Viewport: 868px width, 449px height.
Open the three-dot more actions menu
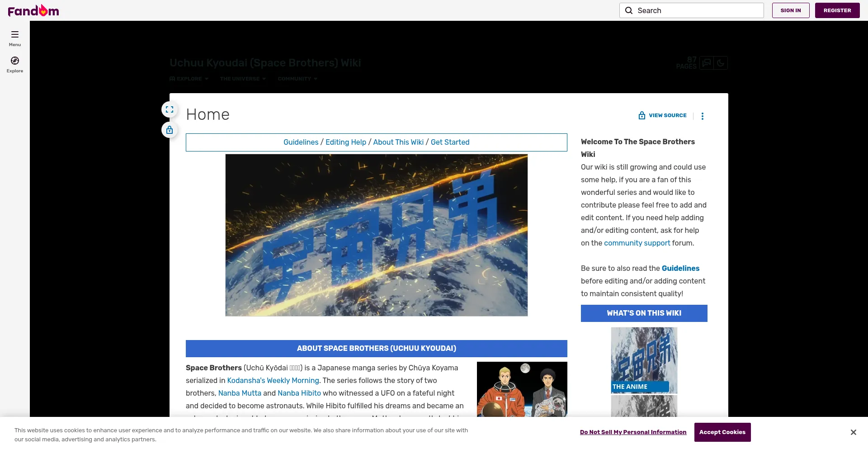click(x=703, y=116)
